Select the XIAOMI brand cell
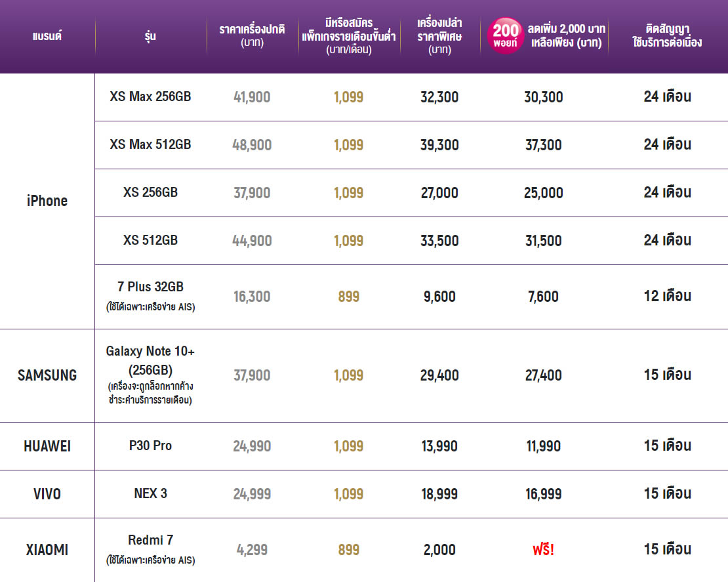This screenshot has width=728, height=582. (47, 550)
